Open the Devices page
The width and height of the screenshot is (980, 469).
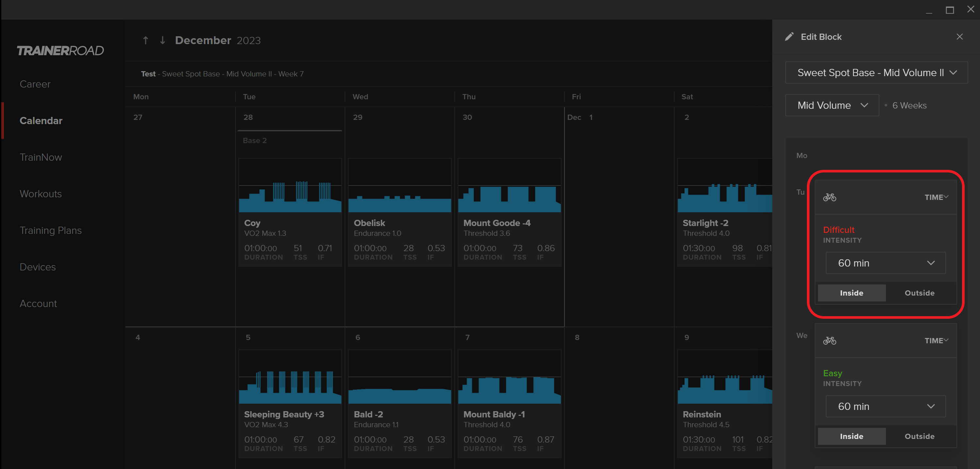(x=38, y=267)
